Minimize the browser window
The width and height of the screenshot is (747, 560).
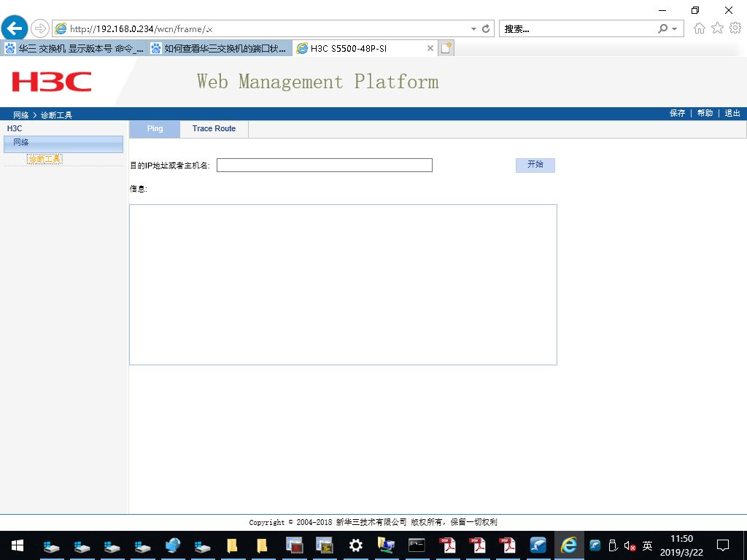[662, 10]
